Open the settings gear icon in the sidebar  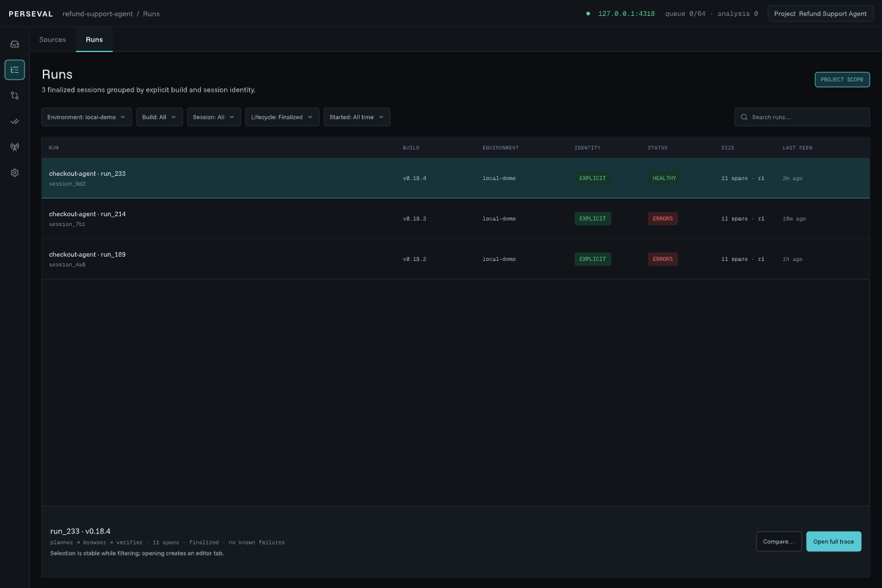pos(15,173)
